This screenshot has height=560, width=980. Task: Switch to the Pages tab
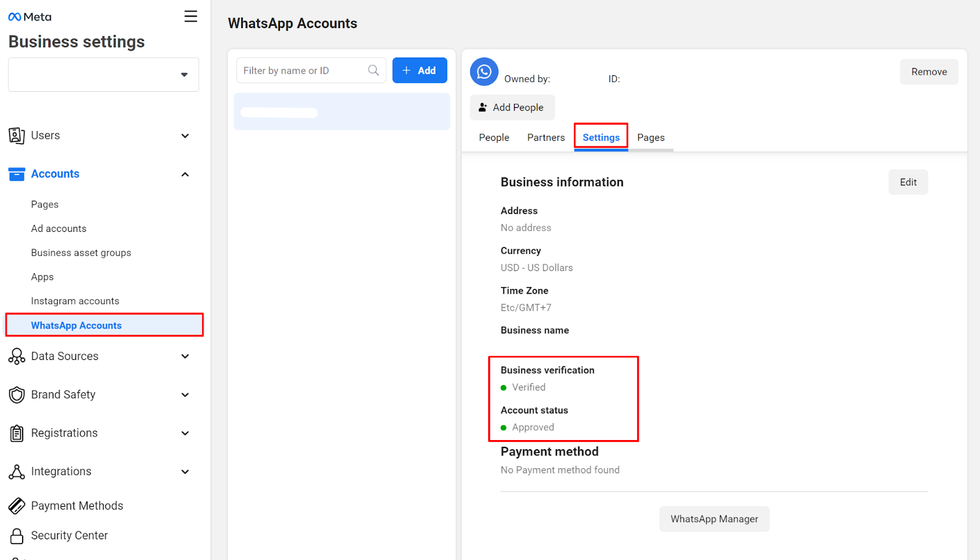click(650, 138)
